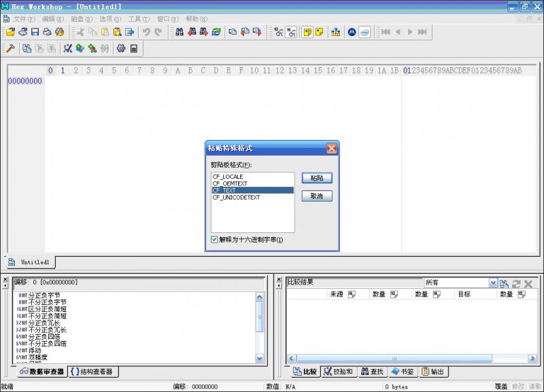Select 8BIT 分正负字节 row
The height and width of the screenshot is (392, 544).
pyautogui.click(x=135, y=296)
